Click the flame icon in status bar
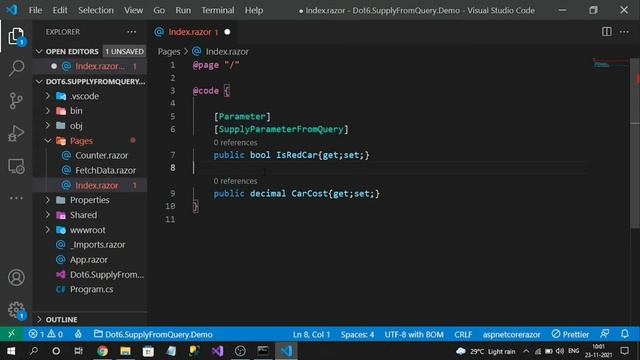 coord(78,334)
